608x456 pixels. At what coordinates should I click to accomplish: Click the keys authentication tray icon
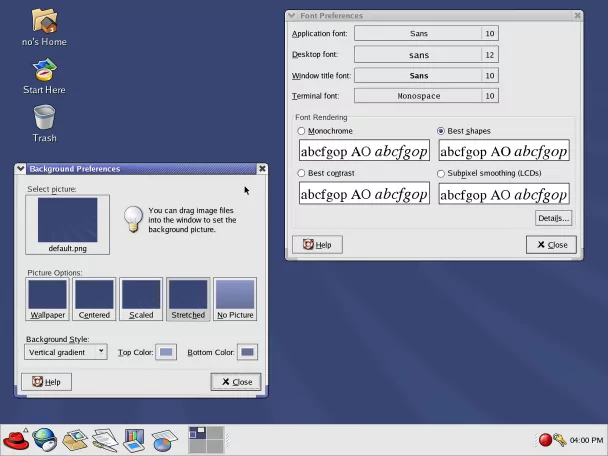tap(560, 440)
